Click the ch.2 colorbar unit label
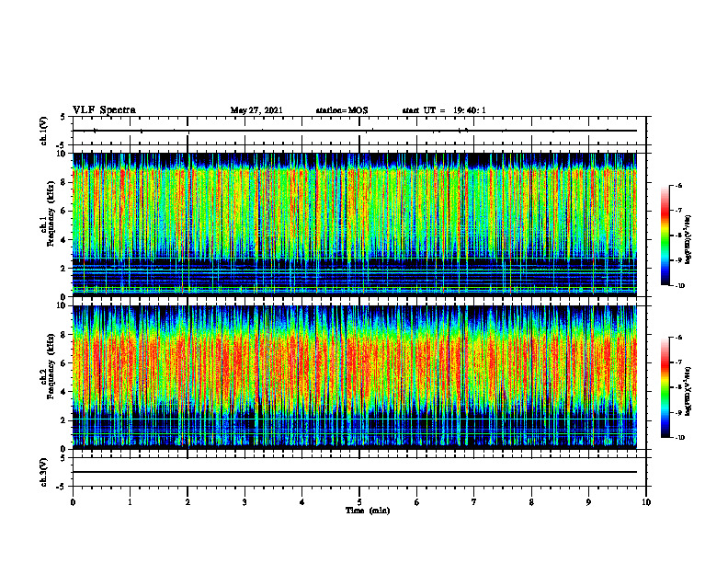Image resolution: width=728 pixels, height=563 pixels. pos(688,391)
